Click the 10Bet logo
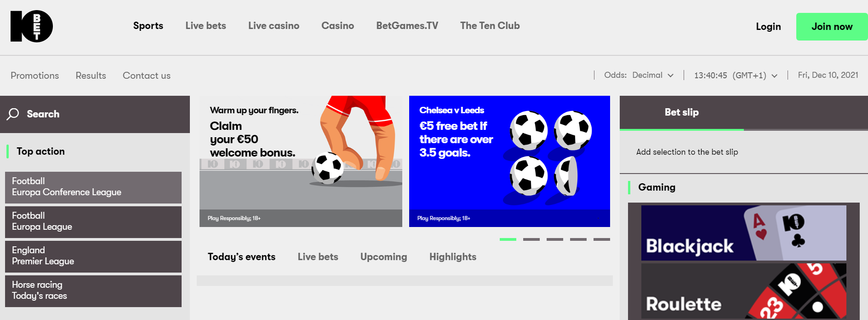 (31, 26)
